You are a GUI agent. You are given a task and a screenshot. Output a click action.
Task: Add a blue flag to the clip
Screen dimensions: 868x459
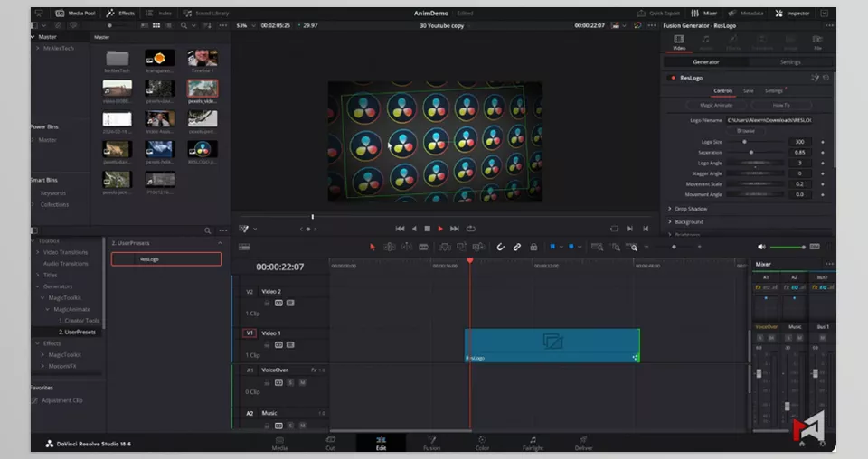tap(552, 248)
